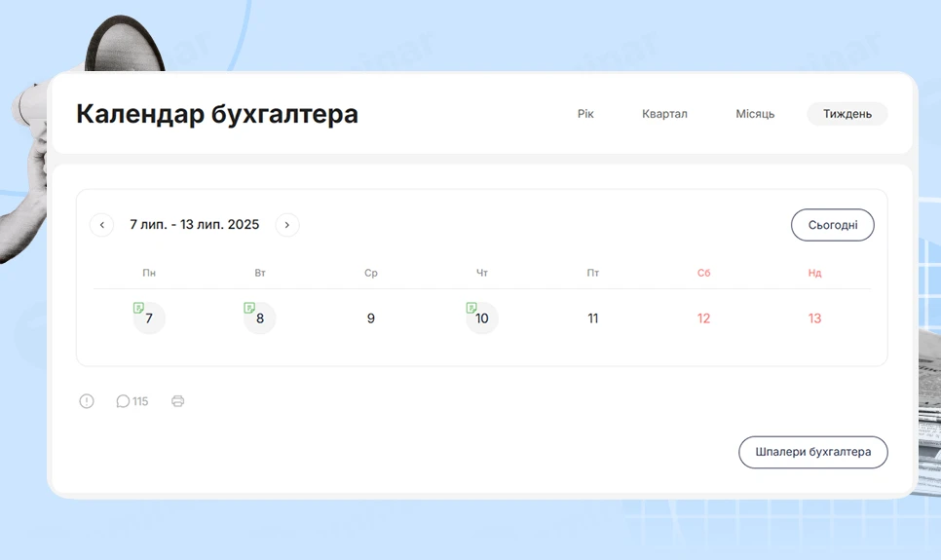Click the Вт weekday header
Viewport: 941px width, 560px height.
[260, 273]
